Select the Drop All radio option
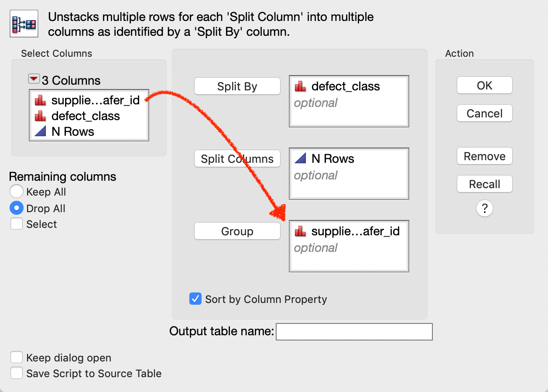Screen dimensions: 548x392 tap(17, 208)
